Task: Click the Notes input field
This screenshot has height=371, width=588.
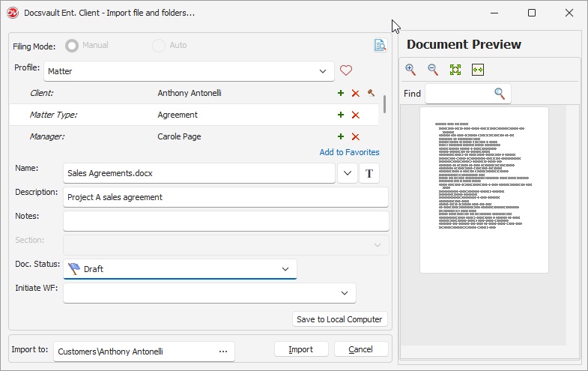Action: click(226, 221)
